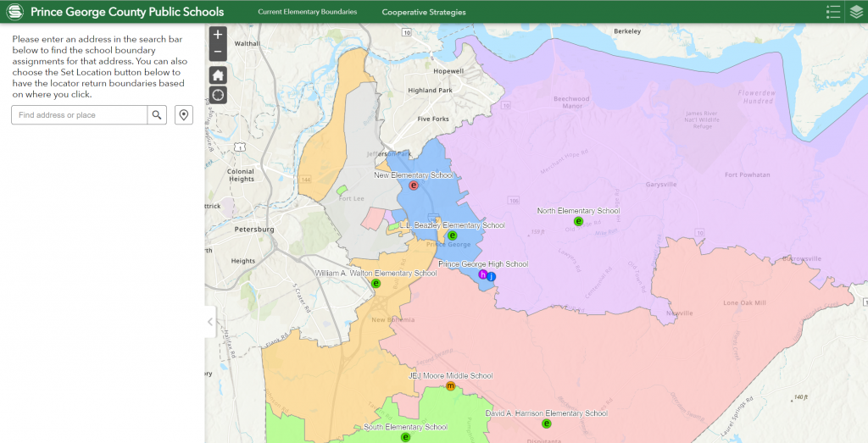Viewport: 868px width, 443px height.
Task: Focus the Find address or place field
Action: click(79, 115)
